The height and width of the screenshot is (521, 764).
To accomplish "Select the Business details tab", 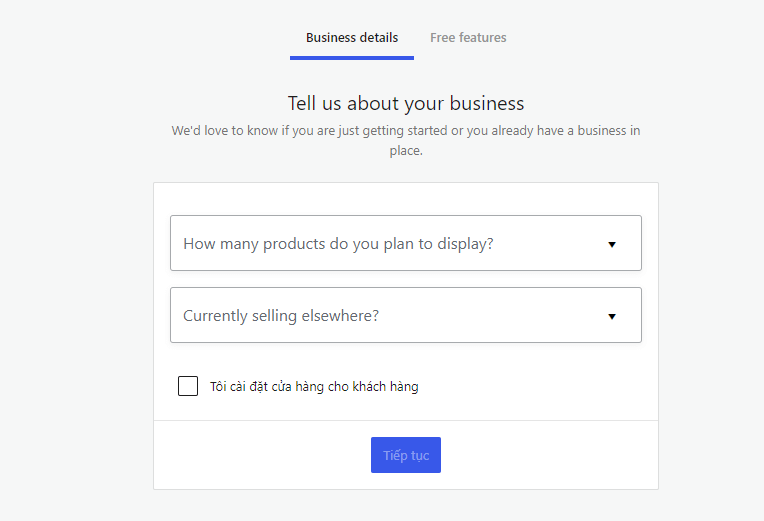I will [x=352, y=38].
